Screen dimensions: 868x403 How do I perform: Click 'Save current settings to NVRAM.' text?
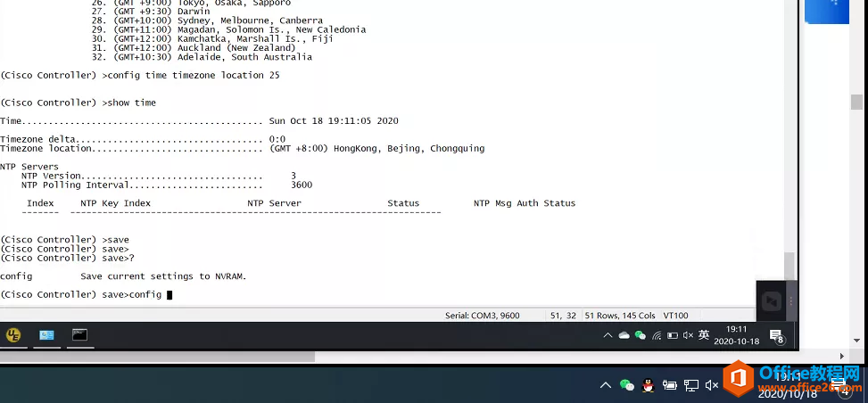(x=163, y=276)
